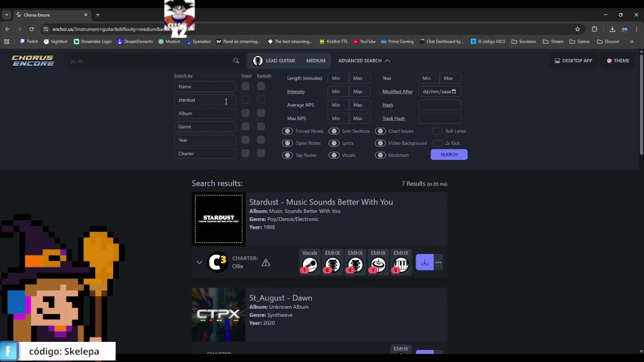Click the C3 charter logo
The width and height of the screenshot is (644, 362).
pos(218,262)
